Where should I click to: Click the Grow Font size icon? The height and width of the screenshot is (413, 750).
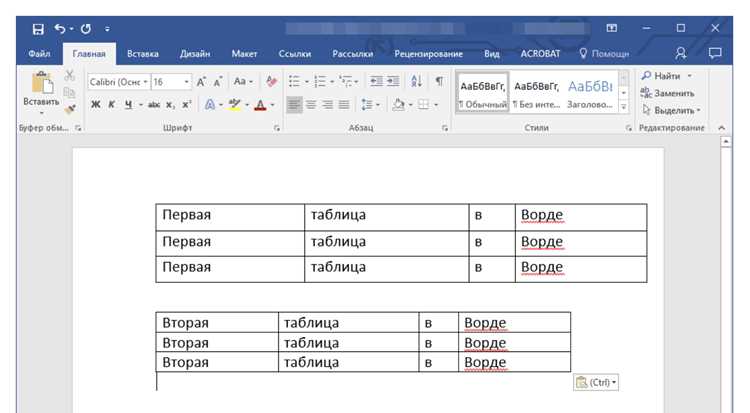pos(201,82)
